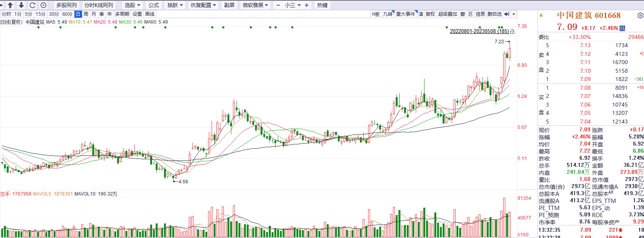Toggle the 九转 indicator
This screenshot has width=644, height=238.
point(388,14)
